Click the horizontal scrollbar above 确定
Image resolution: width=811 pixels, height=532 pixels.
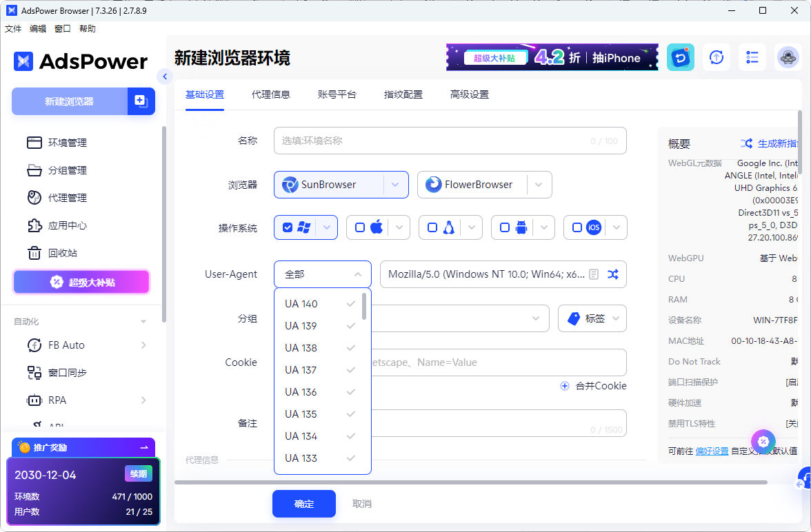(x=470, y=482)
